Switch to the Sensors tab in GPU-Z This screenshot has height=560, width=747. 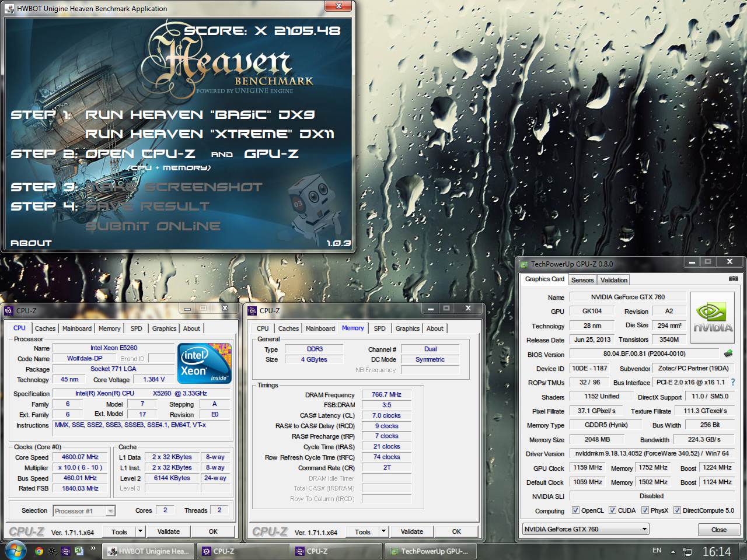582,280
